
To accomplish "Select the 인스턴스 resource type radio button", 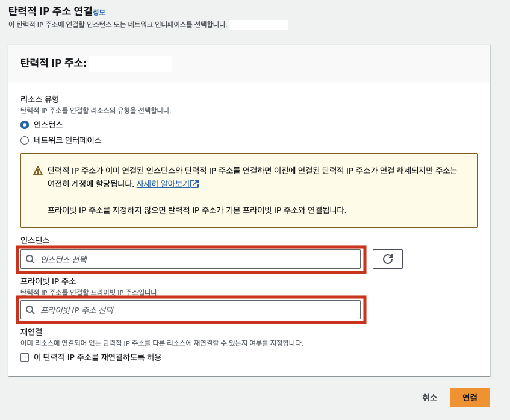I will [x=25, y=125].
